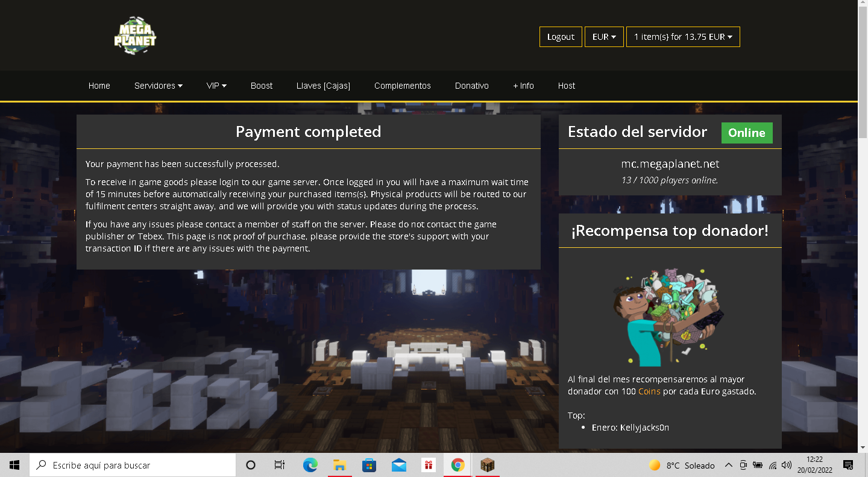The image size is (868, 477).
Task: Expand the basket dropdown showing 13.75 EUR
Action: coord(683,37)
